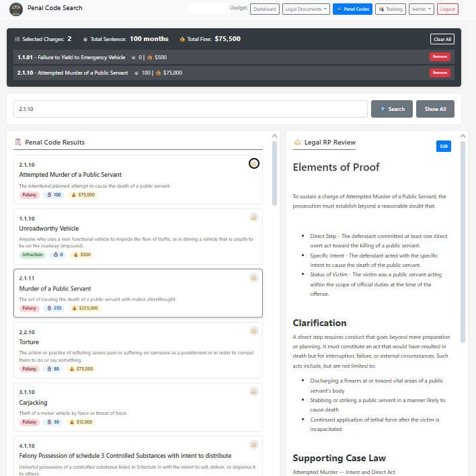Add Attempted Murder of a Public Servant charge icon
Image resolution: width=476 pixels, height=476 pixels.
[253, 163]
